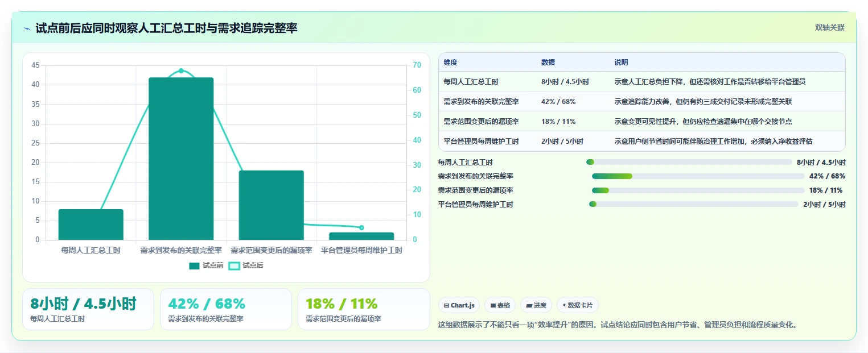Image resolution: width=868 pixels, height=353 pixels.
Task: Click the 42% / 68% value beside its progress bar
Action: tap(827, 176)
